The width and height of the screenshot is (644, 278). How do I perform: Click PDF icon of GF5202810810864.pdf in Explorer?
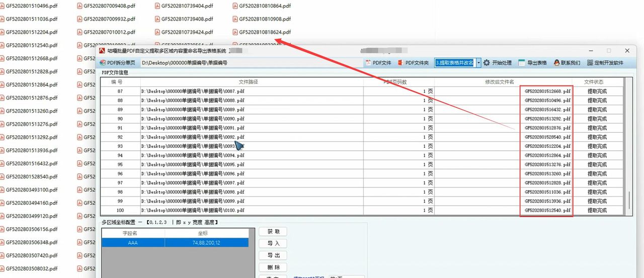point(235,6)
